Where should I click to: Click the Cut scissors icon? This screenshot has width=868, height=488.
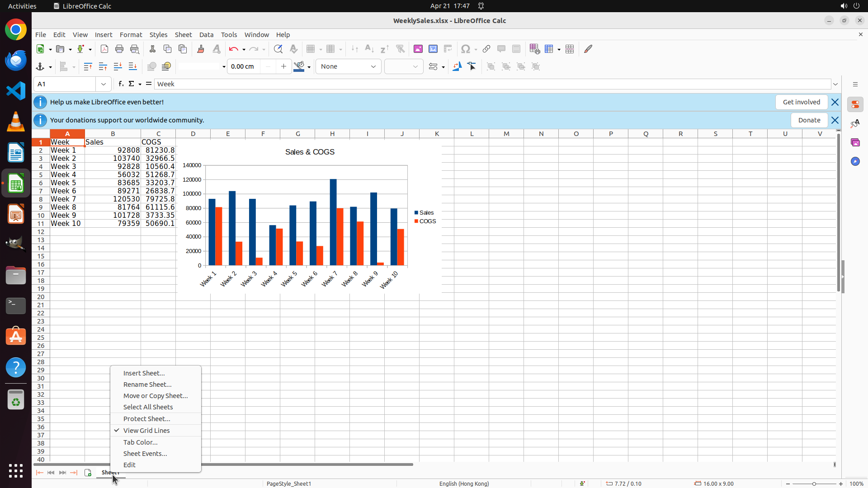pos(152,49)
